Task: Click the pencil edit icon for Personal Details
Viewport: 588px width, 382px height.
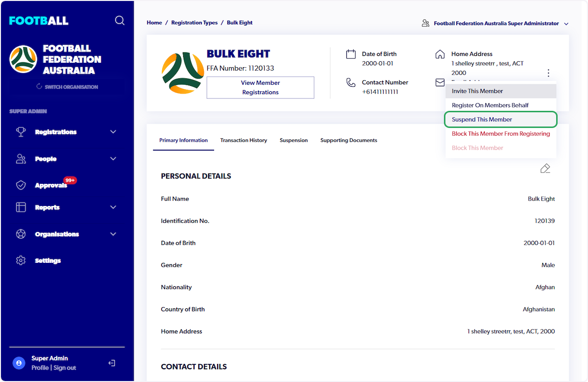Action: tap(545, 169)
